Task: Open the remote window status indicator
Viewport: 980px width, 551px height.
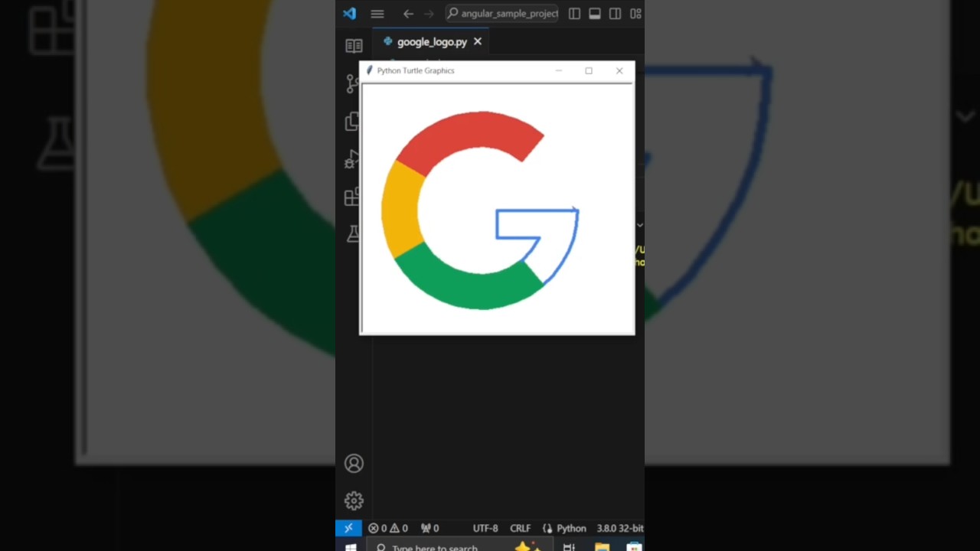Action: click(348, 528)
